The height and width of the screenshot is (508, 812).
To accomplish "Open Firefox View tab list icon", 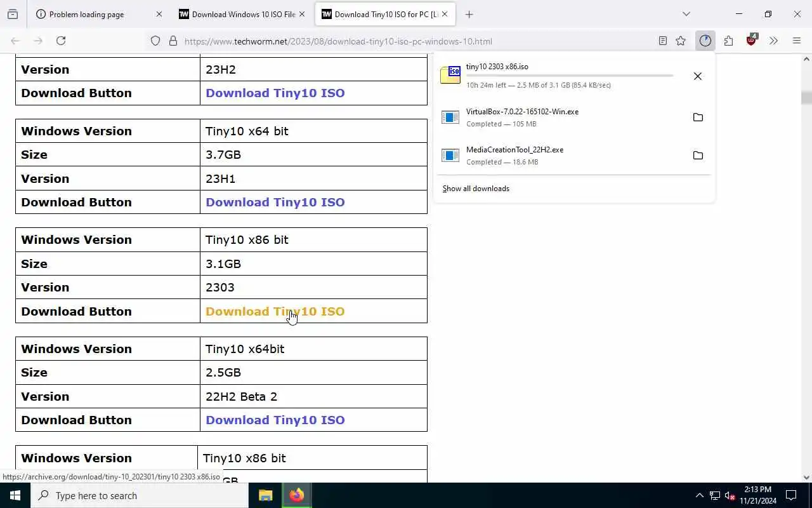I will 13,14.
